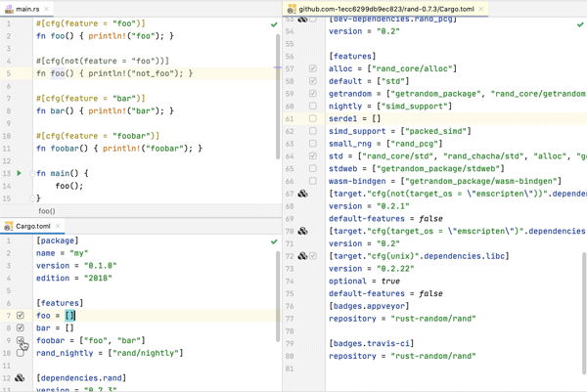Click the green inspection checkmark in main.rs
This screenshot has height=392, width=587.
(274, 24)
